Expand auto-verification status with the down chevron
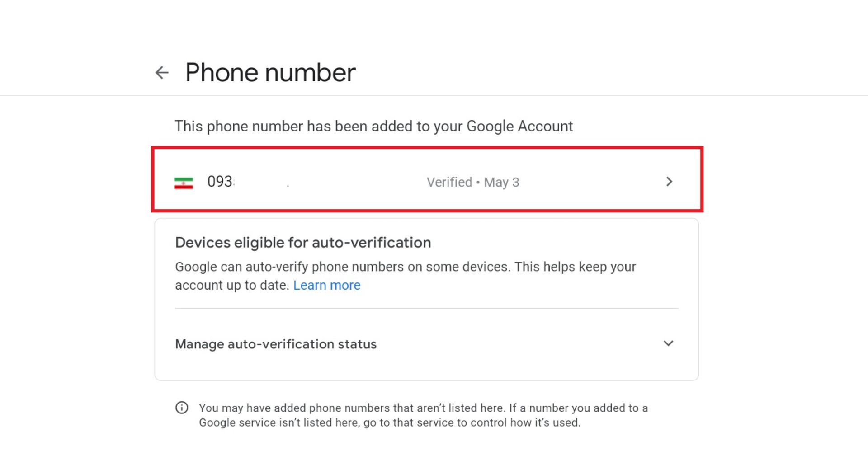Screen dimensions: 868x460 [668, 343]
